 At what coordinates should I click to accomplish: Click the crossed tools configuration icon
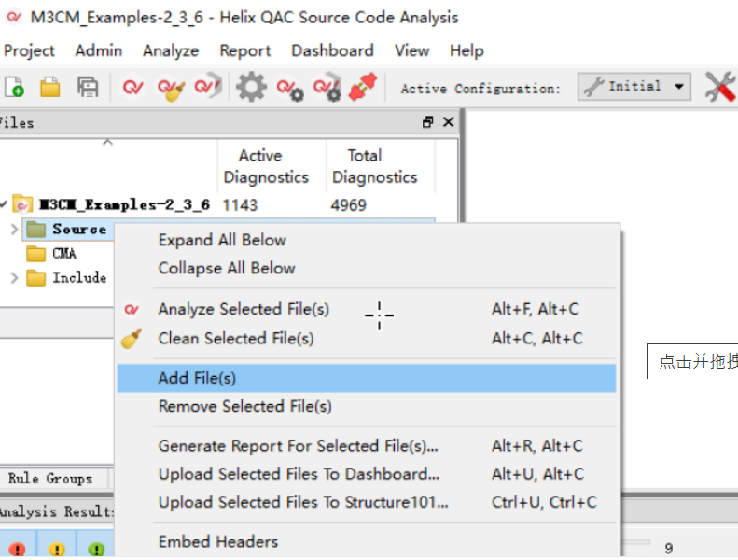pyautogui.click(x=720, y=87)
